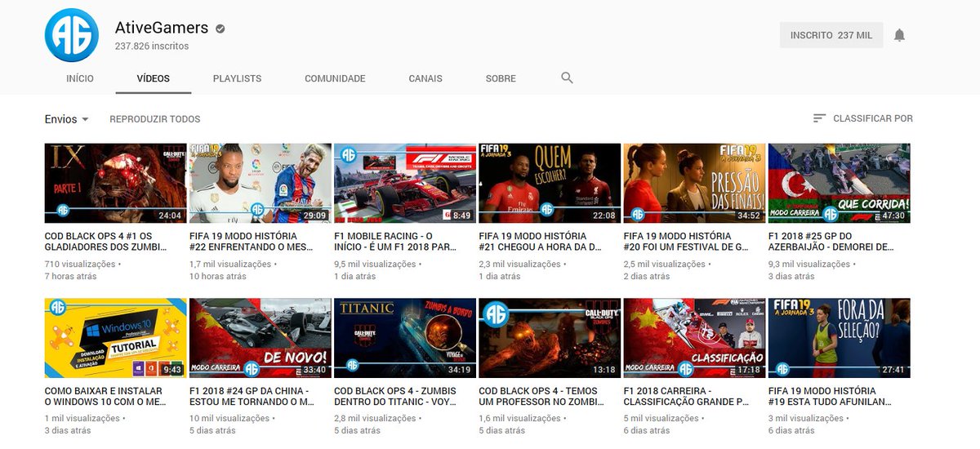Open F1 2018 #24 GP da China thumbnail
The width and height of the screenshot is (980, 449).
pos(261,338)
